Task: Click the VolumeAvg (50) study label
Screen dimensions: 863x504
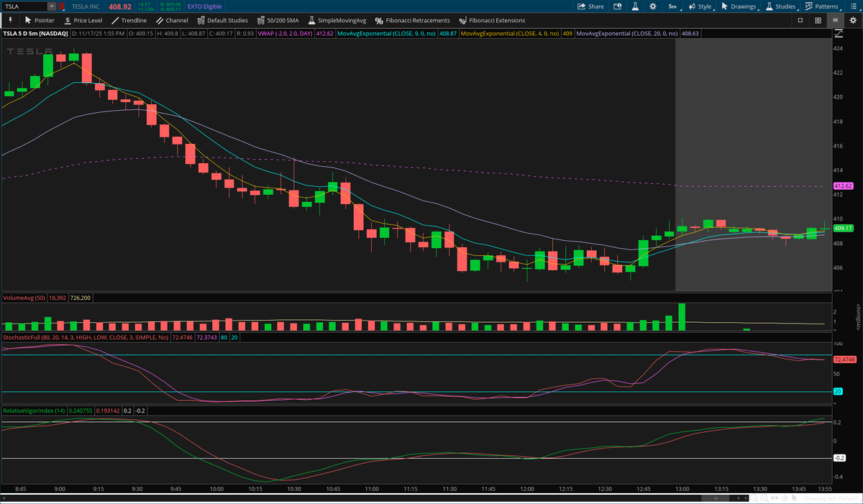Action: coord(24,298)
